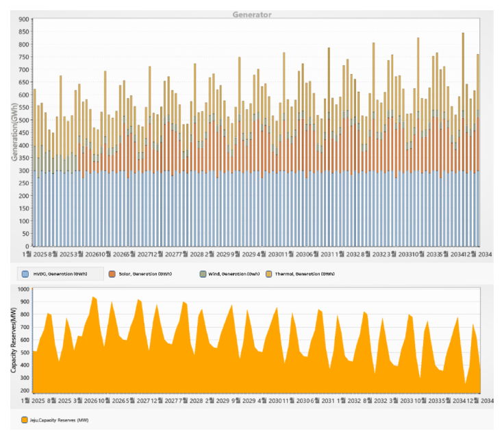This screenshot has width=504, height=440.
Task: Toggle the HVDC Generation legend label
Action: tap(60, 273)
